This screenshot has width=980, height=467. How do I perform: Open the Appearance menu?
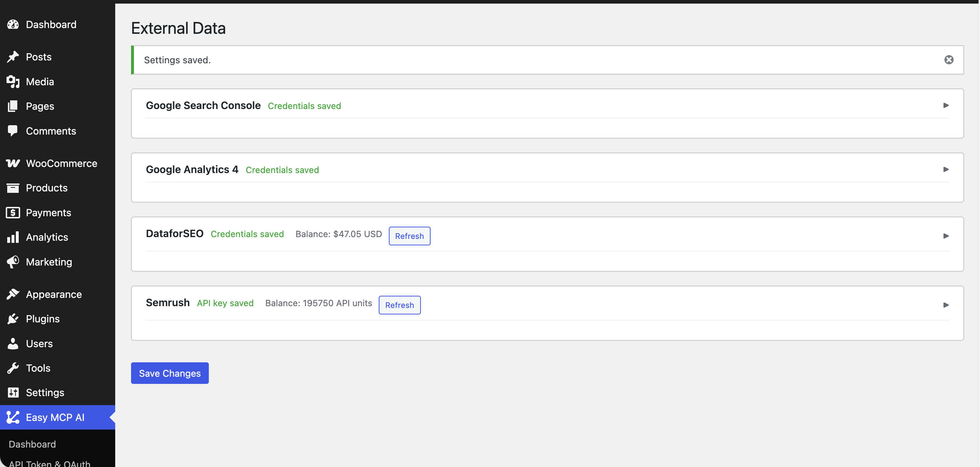pyautogui.click(x=58, y=294)
